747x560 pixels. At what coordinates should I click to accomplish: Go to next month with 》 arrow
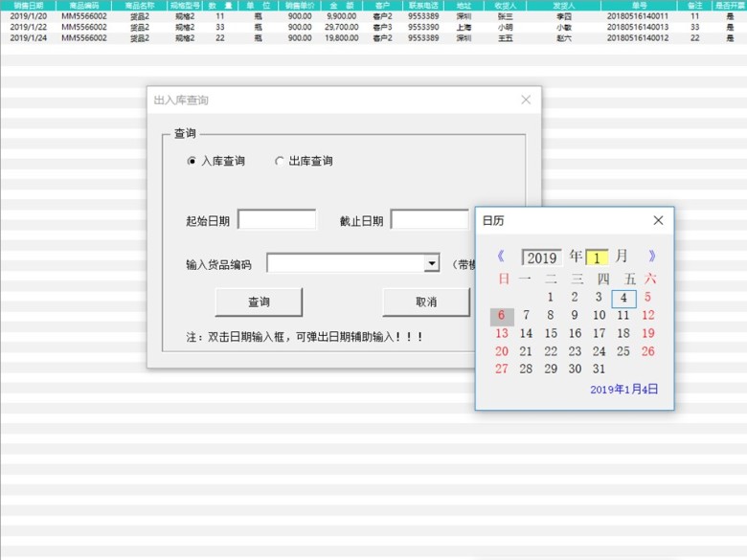click(x=652, y=257)
